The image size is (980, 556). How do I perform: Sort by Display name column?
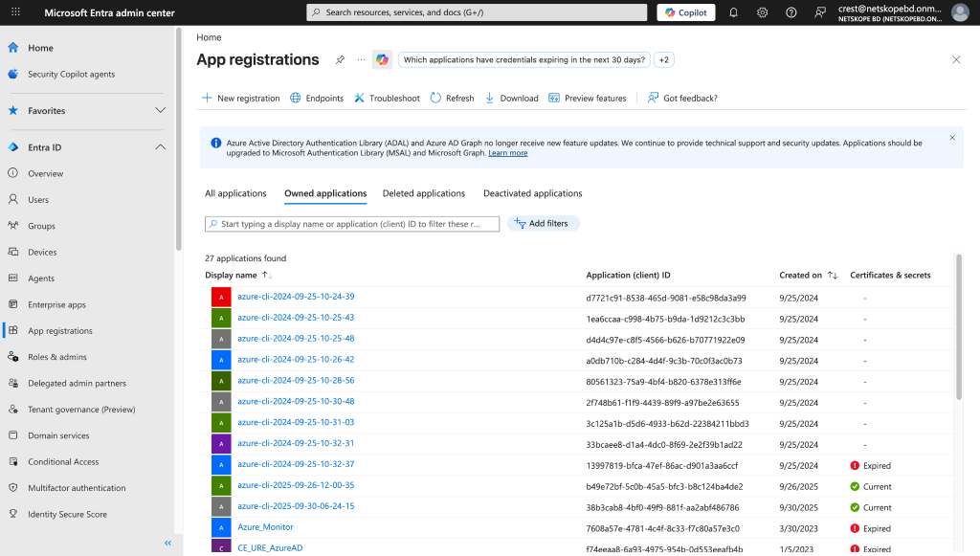(238, 275)
